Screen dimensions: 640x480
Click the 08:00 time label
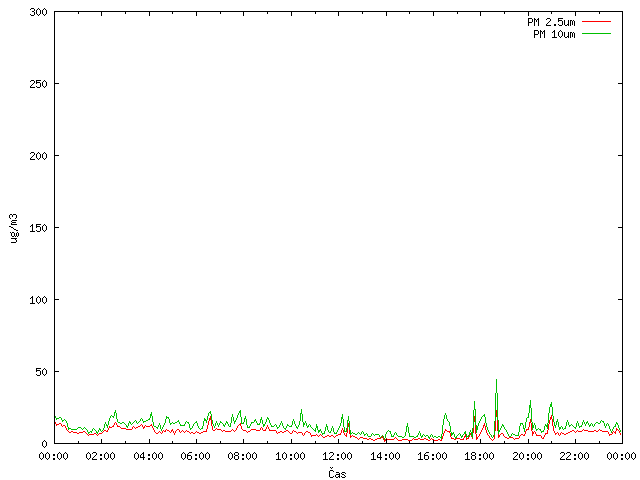coord(243,456)
